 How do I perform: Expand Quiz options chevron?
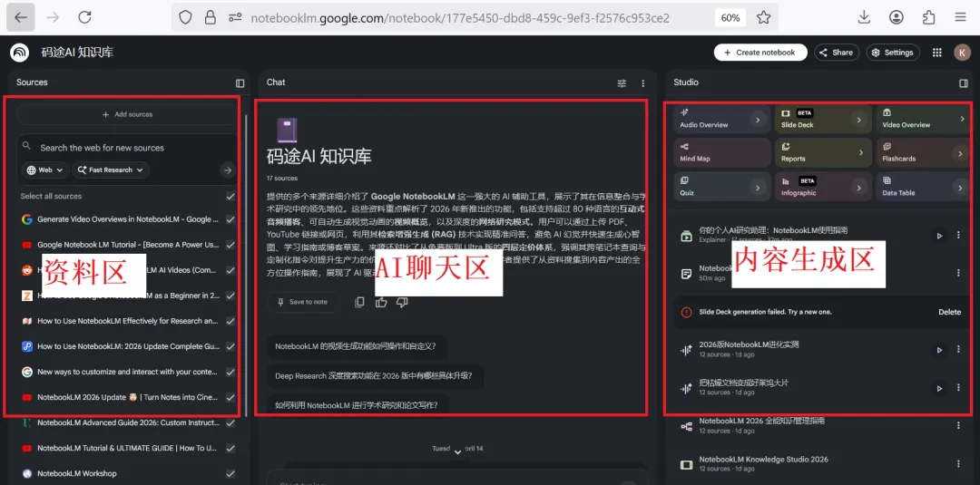758,187
